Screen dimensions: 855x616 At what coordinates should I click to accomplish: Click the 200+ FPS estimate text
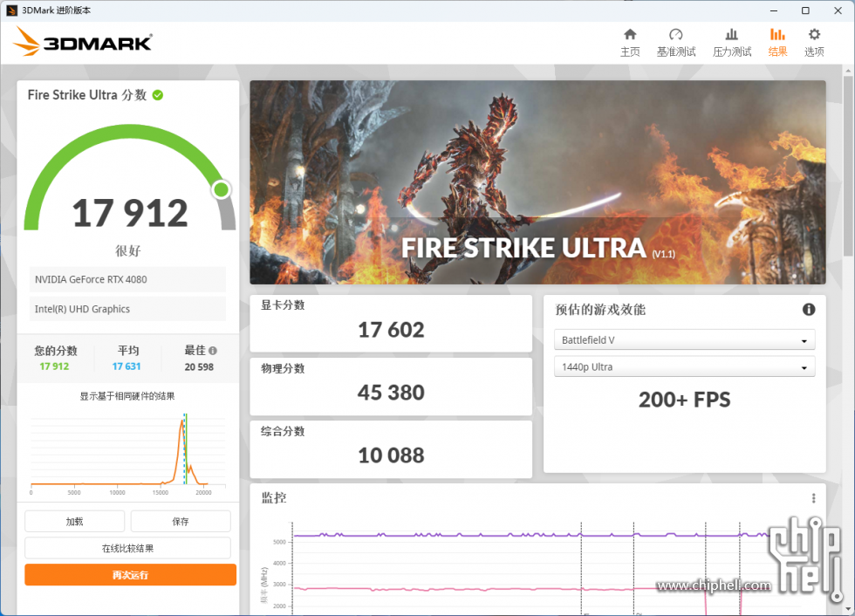click(x=684, y=400)
